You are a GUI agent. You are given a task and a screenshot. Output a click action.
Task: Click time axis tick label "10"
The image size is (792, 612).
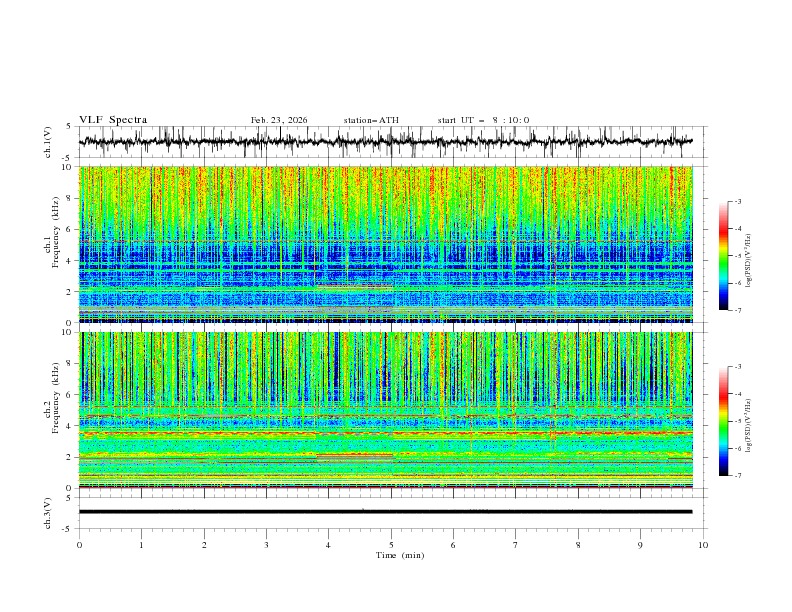(703, 545)
